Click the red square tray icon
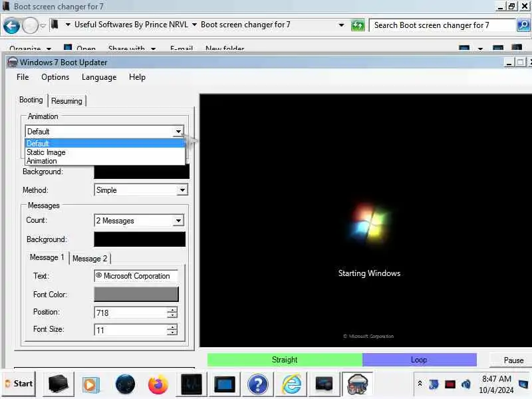The image size is (532, 399). (450, 384)
